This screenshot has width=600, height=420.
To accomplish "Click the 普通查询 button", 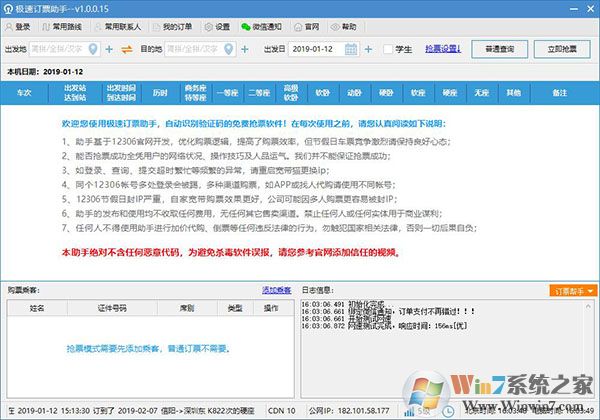I will [499, 49].
